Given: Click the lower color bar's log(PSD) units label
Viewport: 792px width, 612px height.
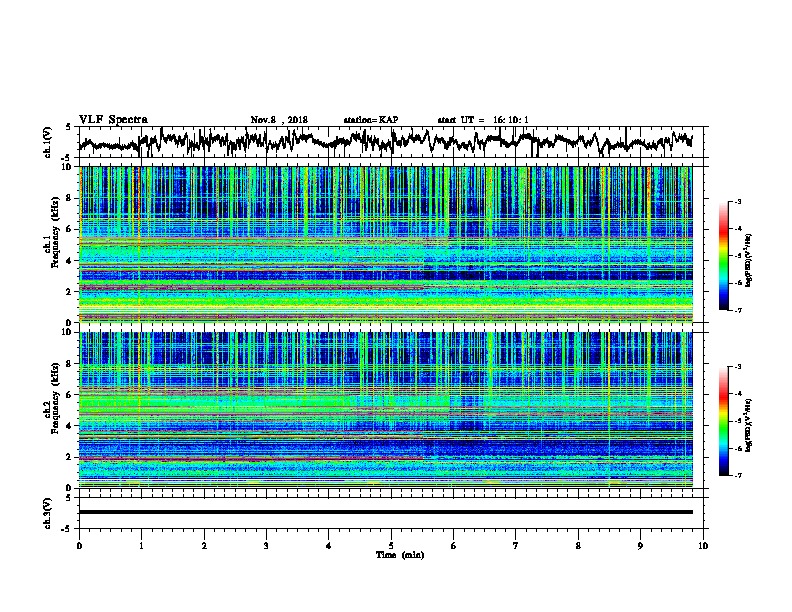Looking at the screenshot, I should pos(749,425).
